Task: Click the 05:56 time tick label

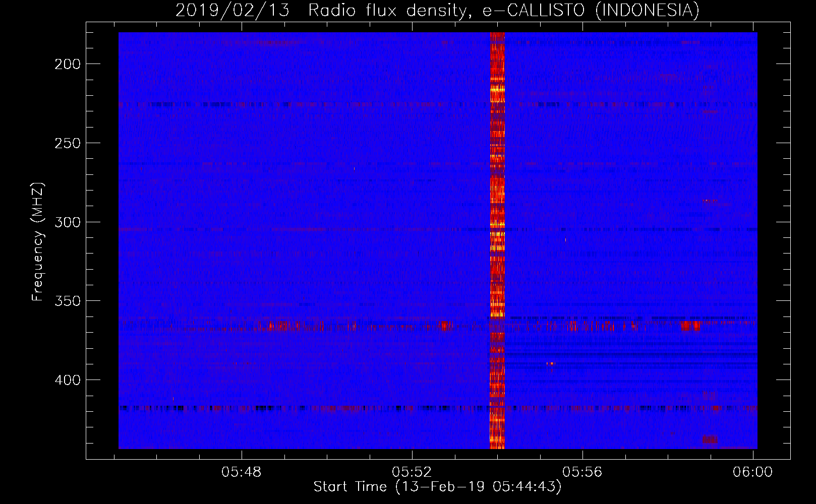Action: point(582,472)
